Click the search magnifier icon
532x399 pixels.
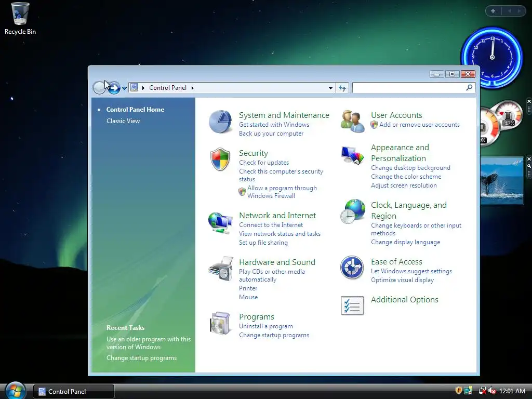pos(469,87)
